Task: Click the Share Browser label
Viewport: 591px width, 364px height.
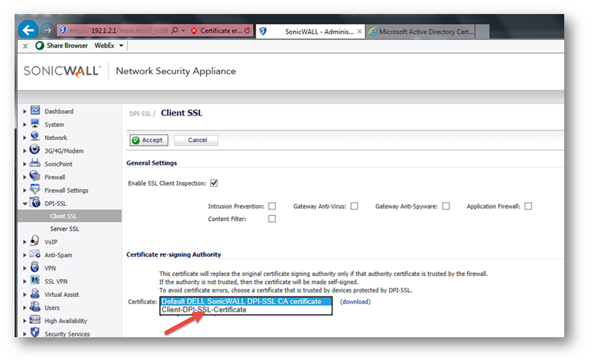Action: tap(67, 46)
